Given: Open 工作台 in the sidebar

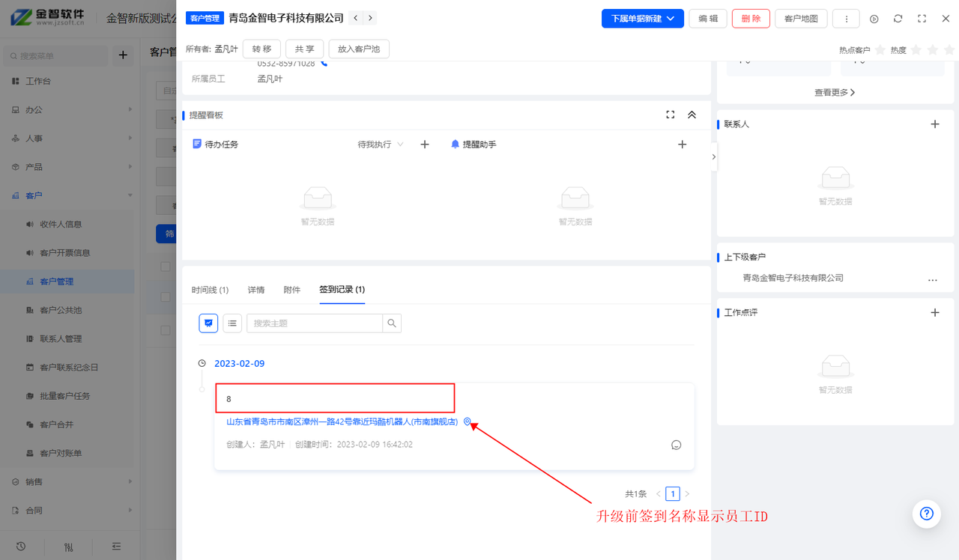Looking at the screenshot, I should tap(38, 81).
